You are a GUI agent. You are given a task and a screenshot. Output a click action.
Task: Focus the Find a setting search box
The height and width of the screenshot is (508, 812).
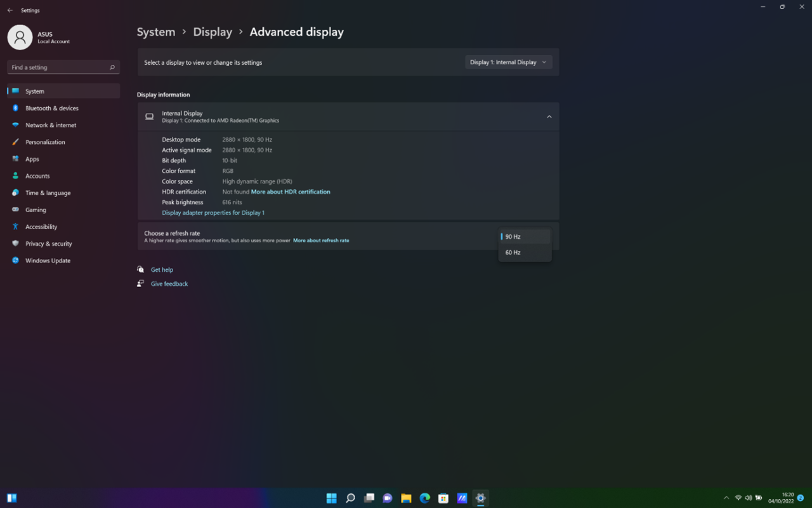(x=57, y=67)
